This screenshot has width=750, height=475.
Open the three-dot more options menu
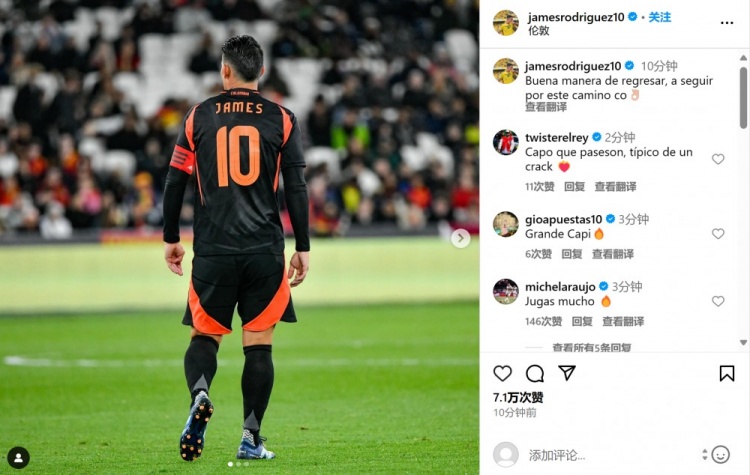(727, 23)
